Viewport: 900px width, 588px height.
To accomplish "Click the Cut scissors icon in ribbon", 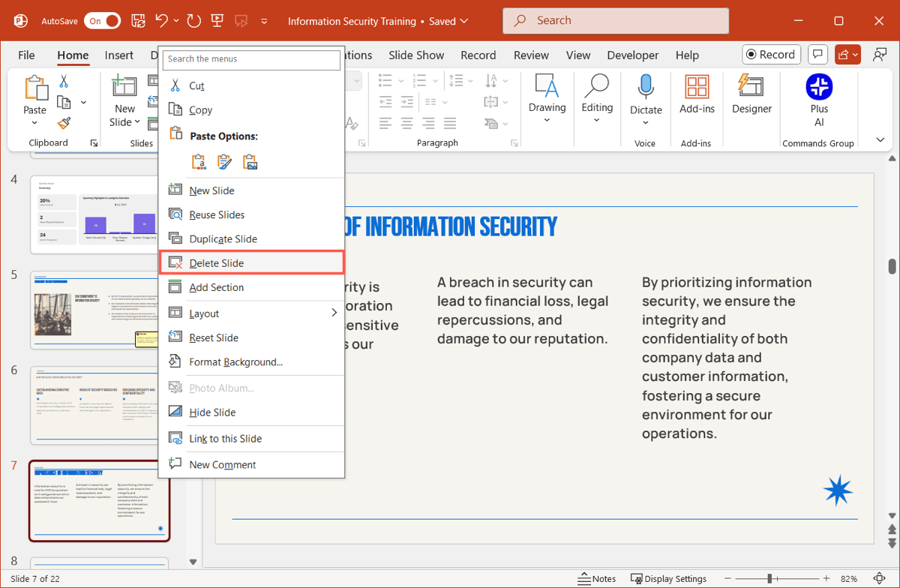I will pos(64,82).
